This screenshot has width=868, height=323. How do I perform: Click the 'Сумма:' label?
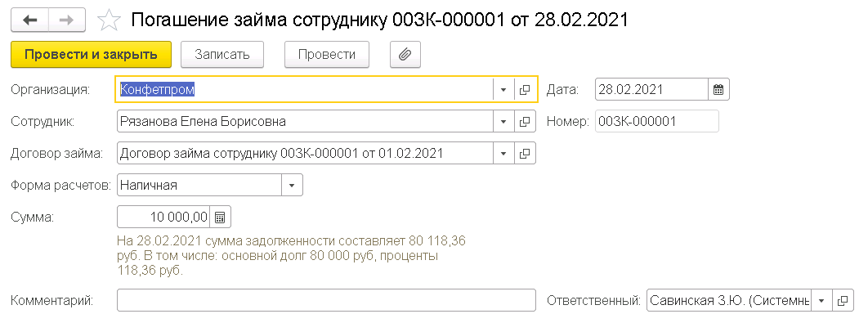coord(32,218)
